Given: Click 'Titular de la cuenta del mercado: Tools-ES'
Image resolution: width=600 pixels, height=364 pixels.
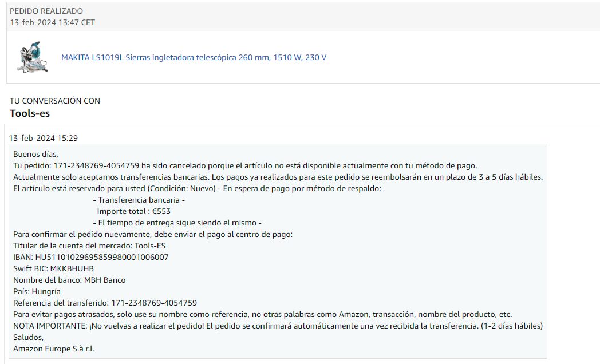Looking at the screenshot, I should point(89,246).
